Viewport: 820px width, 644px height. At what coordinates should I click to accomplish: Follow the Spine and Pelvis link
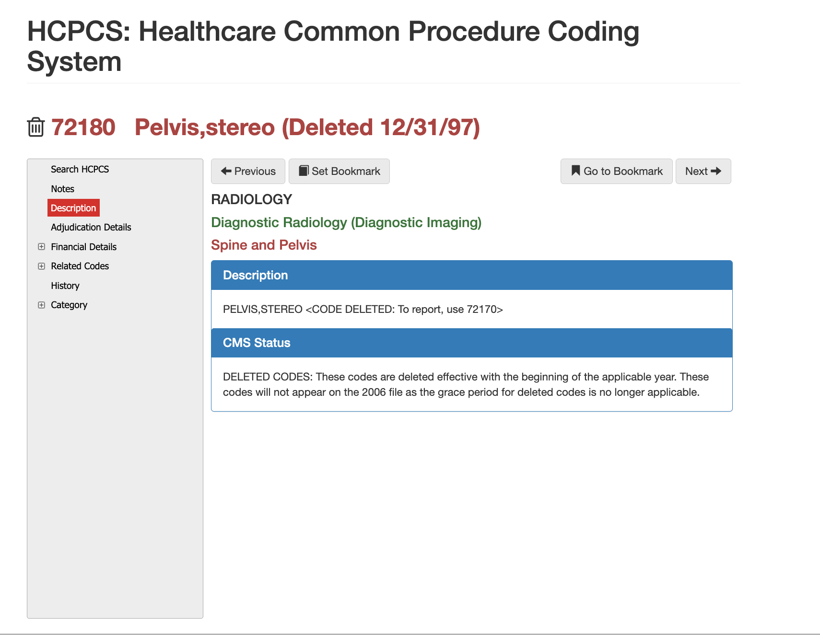coord(264,245)
